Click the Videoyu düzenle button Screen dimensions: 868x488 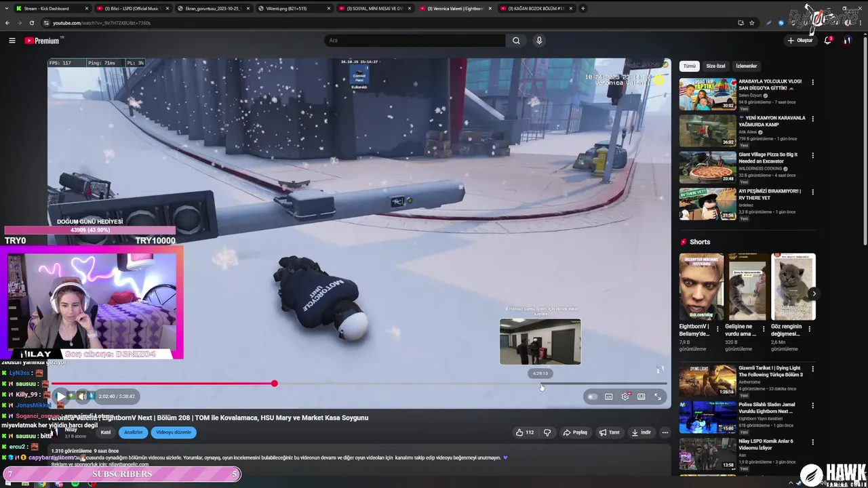(x=174, y=432)
